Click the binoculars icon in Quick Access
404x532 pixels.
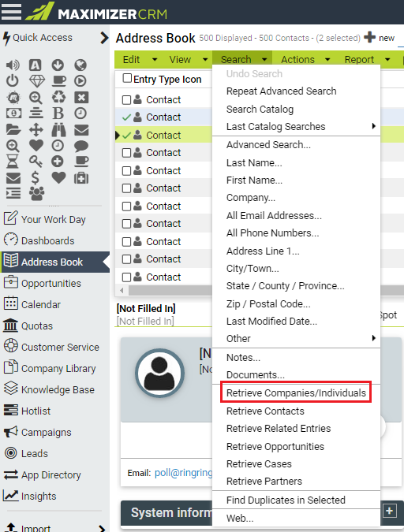coord(58,130)
